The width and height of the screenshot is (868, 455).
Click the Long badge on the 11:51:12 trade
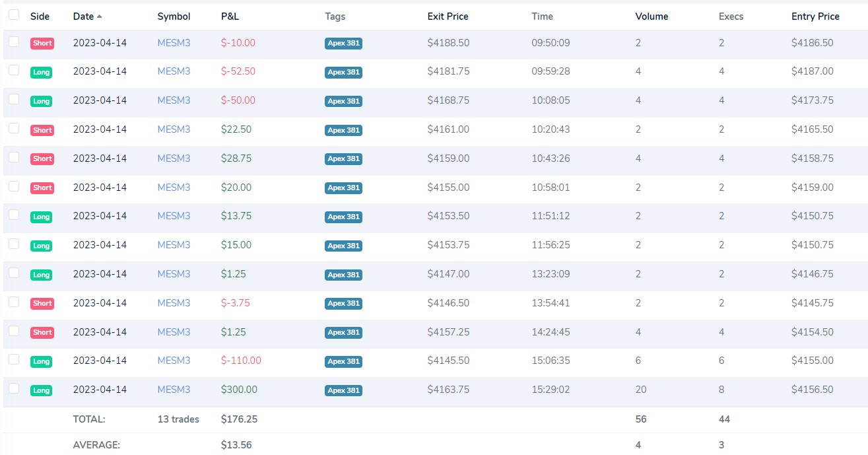[x=41, y=217]
